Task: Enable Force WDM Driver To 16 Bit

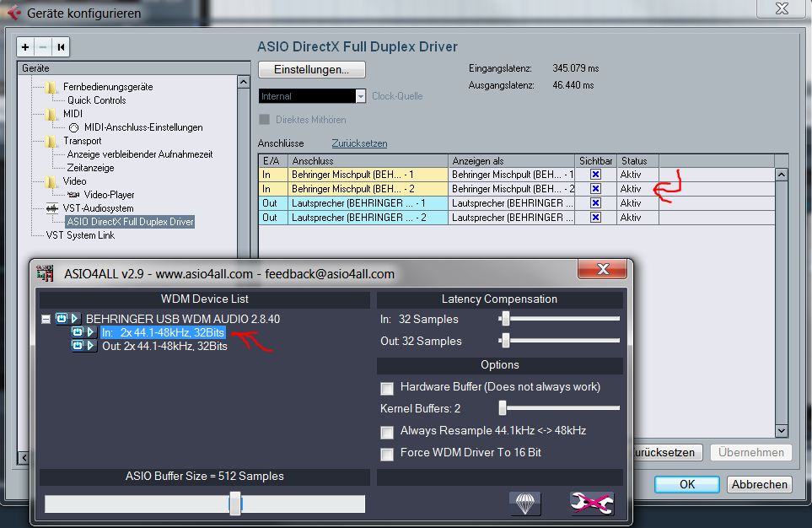Action: [x=387, y=455]
